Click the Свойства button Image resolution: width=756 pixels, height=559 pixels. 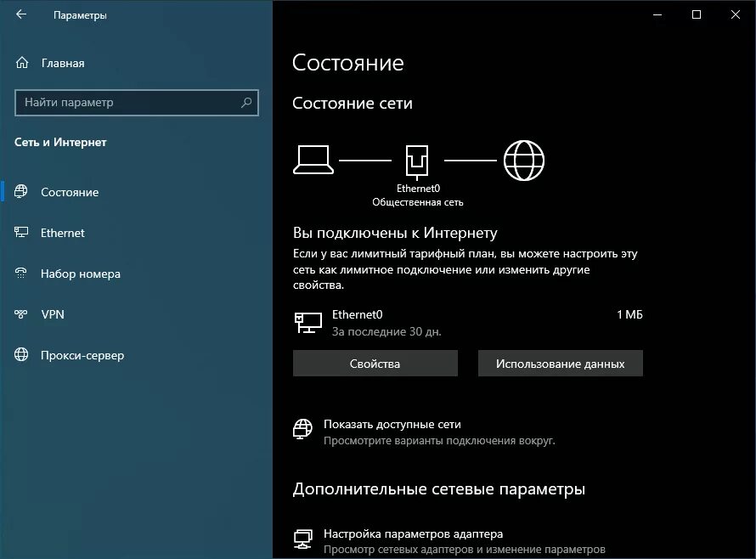coord(375,364)
